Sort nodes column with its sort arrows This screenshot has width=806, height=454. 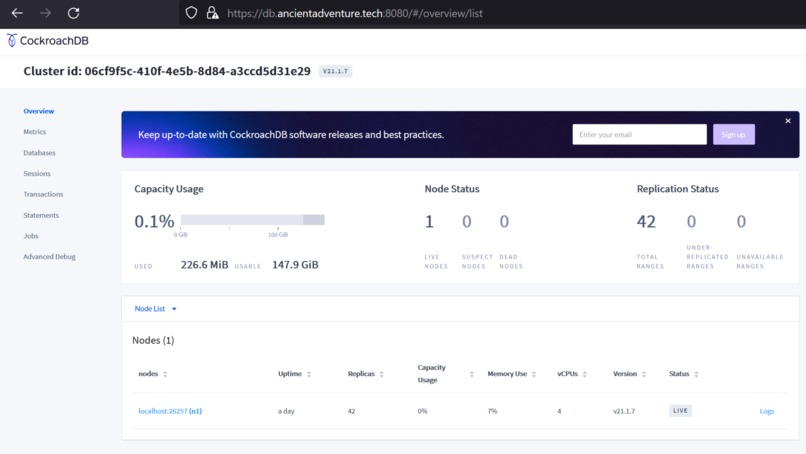(165, 374)
